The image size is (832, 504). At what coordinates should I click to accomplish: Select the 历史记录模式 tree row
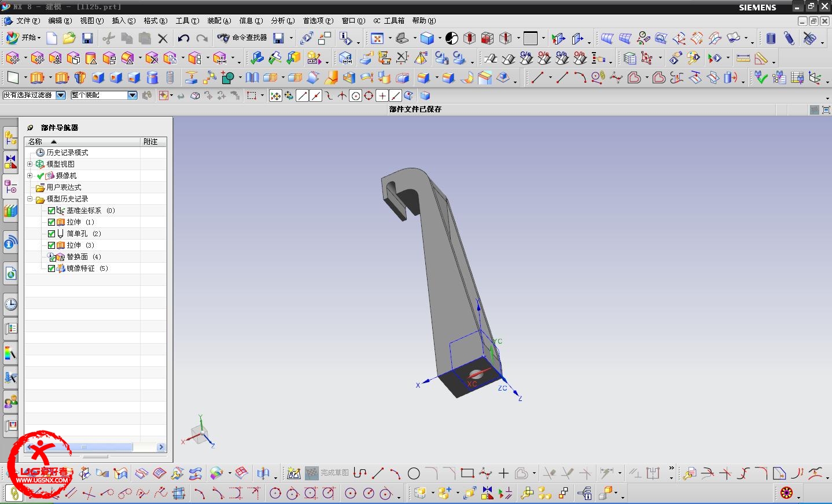[95, 153]
